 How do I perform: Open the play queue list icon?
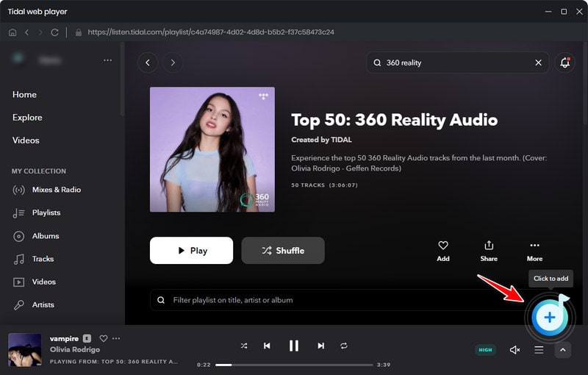coord(539,350)
